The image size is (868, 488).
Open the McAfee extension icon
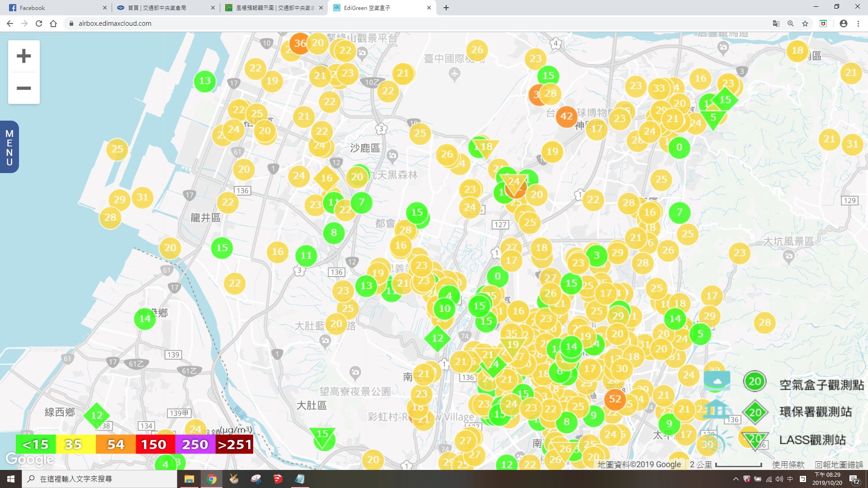tap(823, 23)
